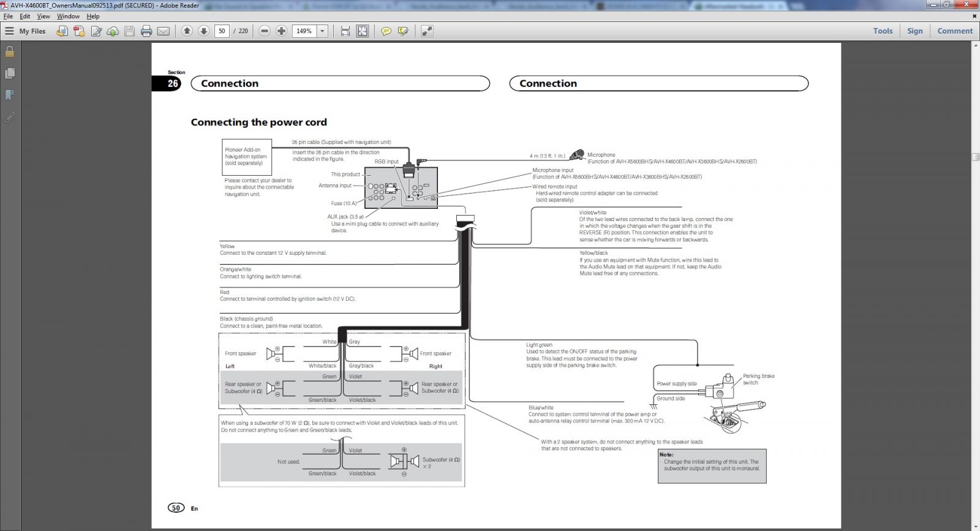Click the 'RGB input' label

tap(386, 162)
